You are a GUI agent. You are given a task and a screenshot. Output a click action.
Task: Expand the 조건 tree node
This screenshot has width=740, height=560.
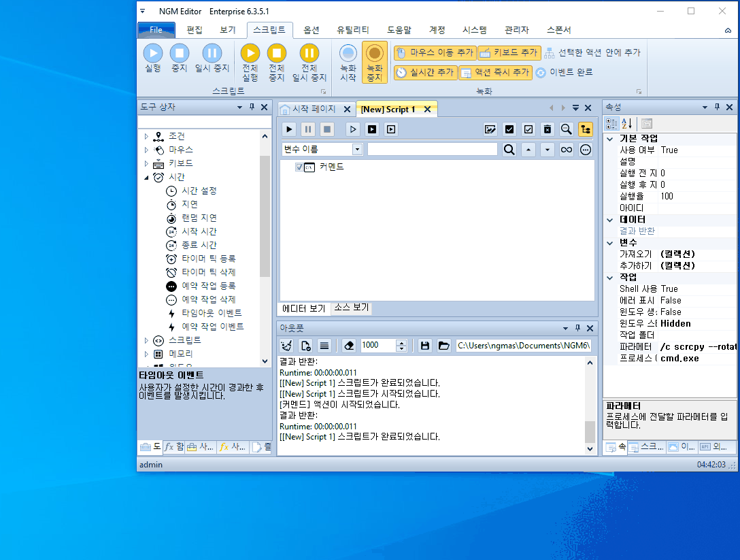point(146,137)
